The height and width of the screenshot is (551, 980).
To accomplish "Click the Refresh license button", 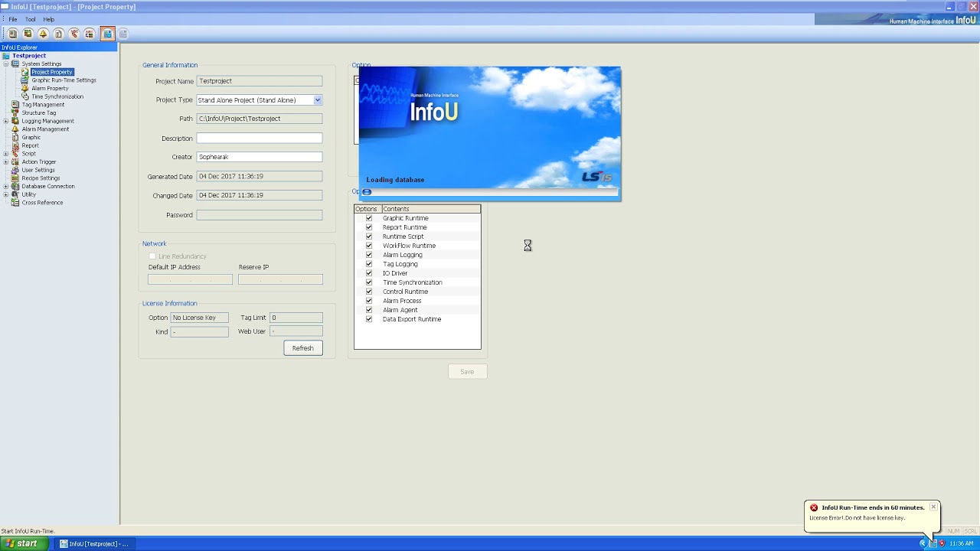I will tap(303, 348).
